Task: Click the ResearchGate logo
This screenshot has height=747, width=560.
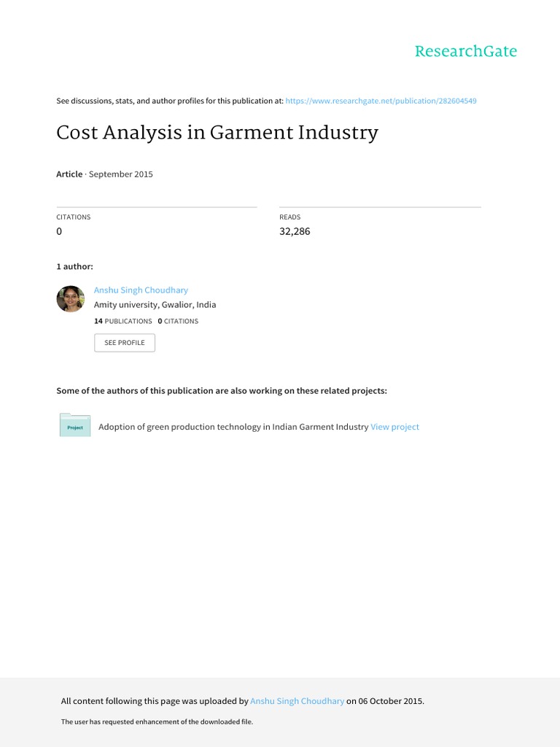Action: coord(465,51)
